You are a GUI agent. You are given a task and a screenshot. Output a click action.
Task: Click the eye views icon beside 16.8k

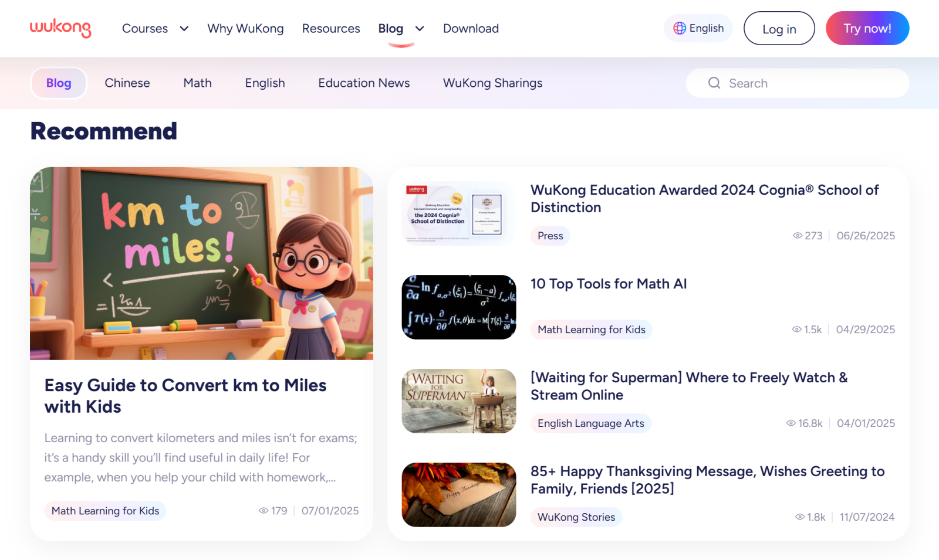(791, 423)
